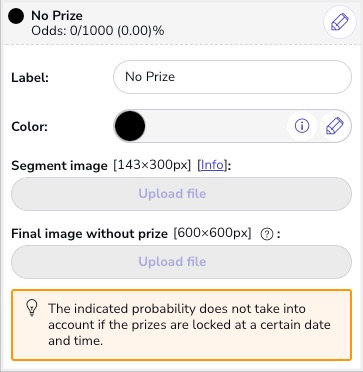Click the black dot beside No Prize title

click(16, 16)
